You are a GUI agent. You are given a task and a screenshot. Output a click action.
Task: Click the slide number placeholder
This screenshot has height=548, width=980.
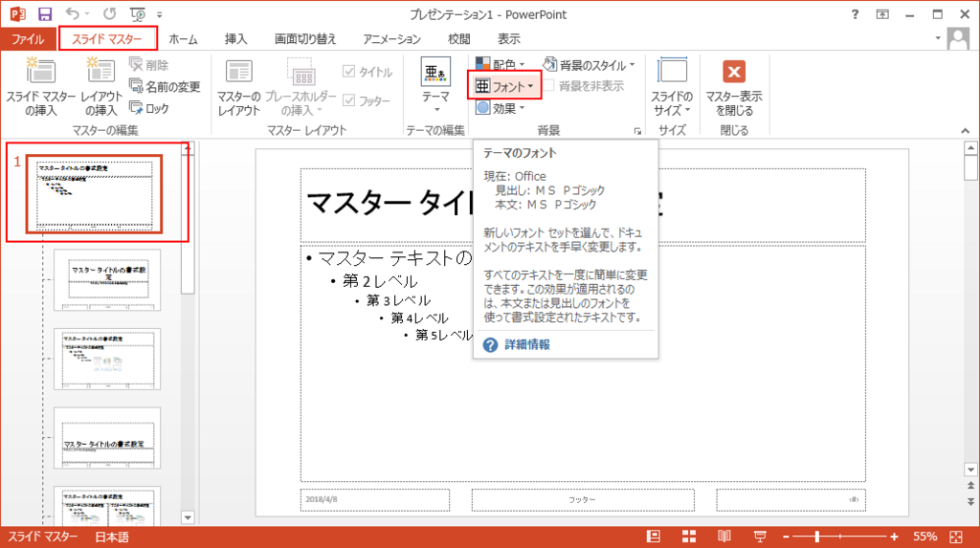[x=791, y=500]
